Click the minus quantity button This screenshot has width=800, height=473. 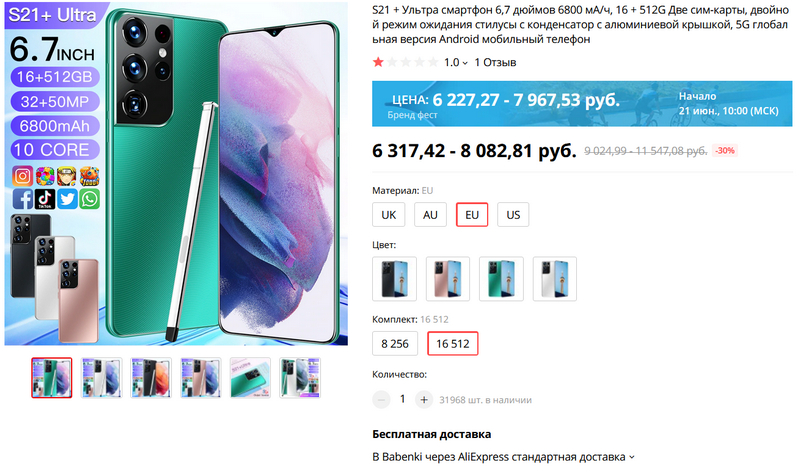381,399
